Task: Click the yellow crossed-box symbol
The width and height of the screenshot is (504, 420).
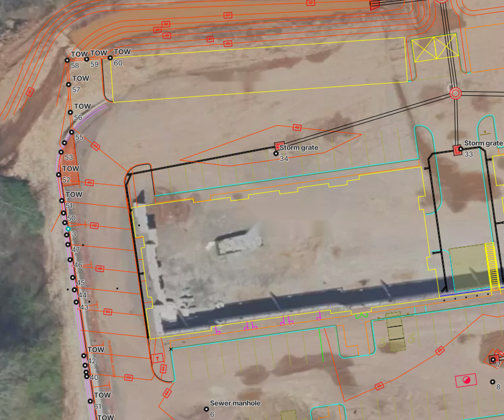Action: tap(434, 48)
